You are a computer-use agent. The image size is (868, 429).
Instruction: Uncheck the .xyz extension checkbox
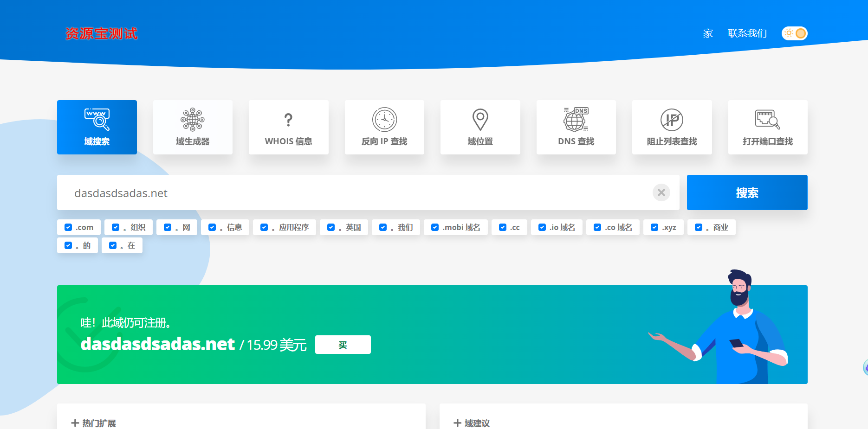coord(654,227)
